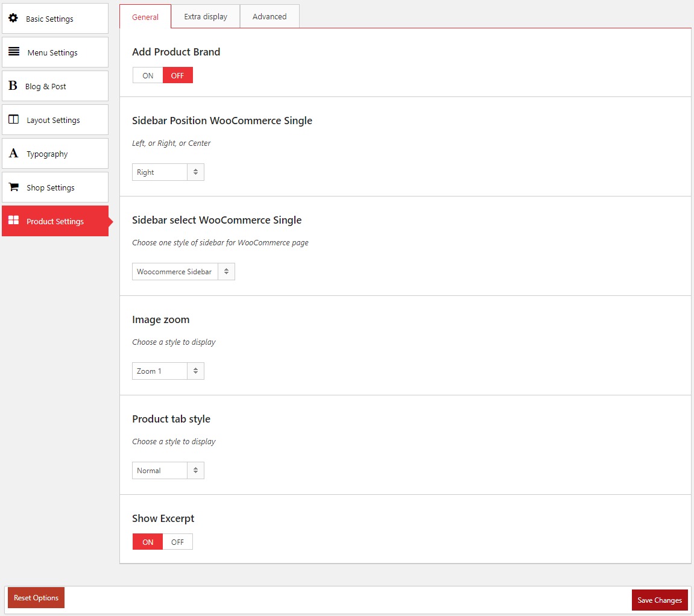Click the bold B icon for Blog & Post
Viewport: 694px width, 616px height.
tap(13, 86)
